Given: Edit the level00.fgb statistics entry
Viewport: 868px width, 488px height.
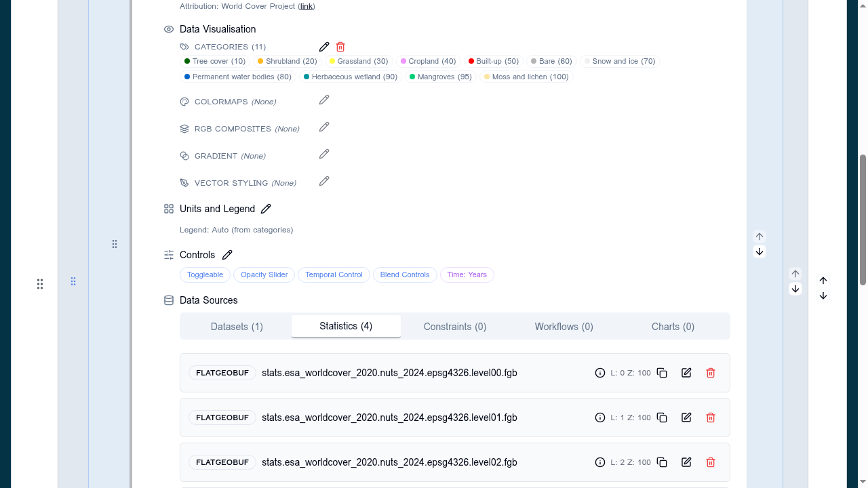Looking at the screenshot, I should [x=686, y=373].
